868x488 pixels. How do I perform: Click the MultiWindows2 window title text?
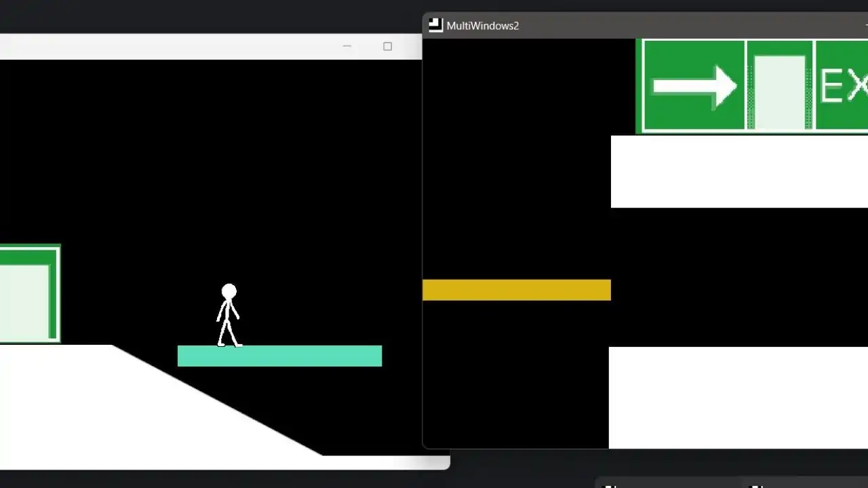(x=482, y=26)
